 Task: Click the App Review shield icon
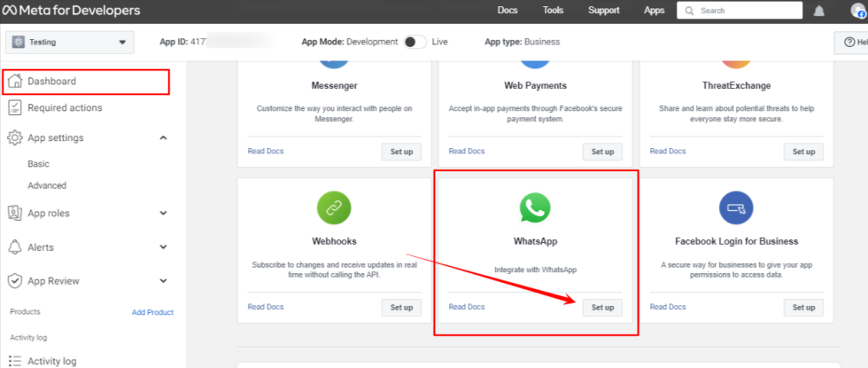tap(15, 281)
